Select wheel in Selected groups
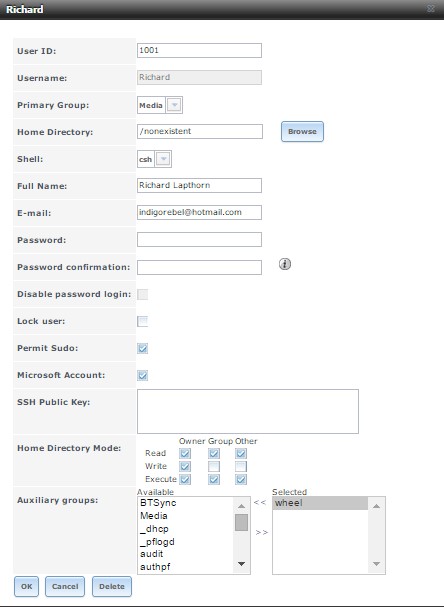Screen dimensions: 444x607 320,503
